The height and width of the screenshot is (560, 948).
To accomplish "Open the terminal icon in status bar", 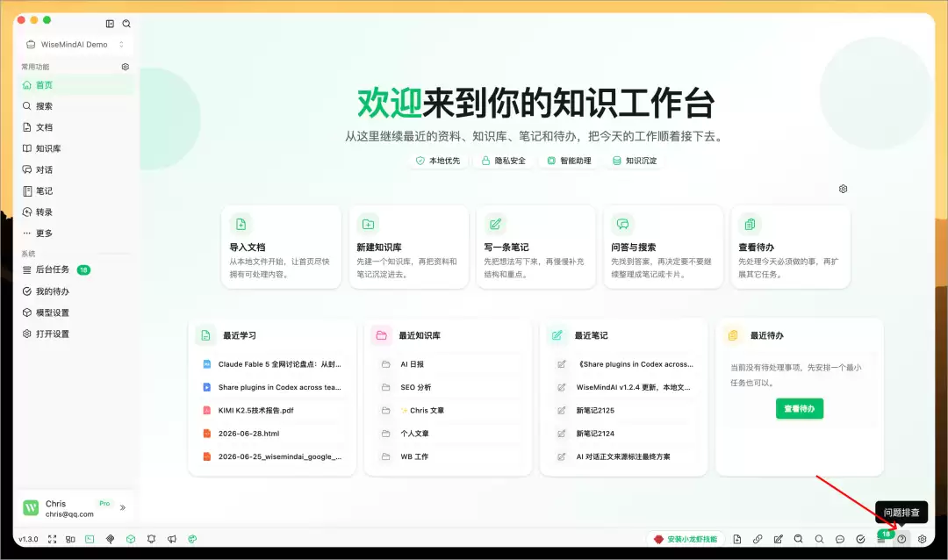I will coord(90,539).
